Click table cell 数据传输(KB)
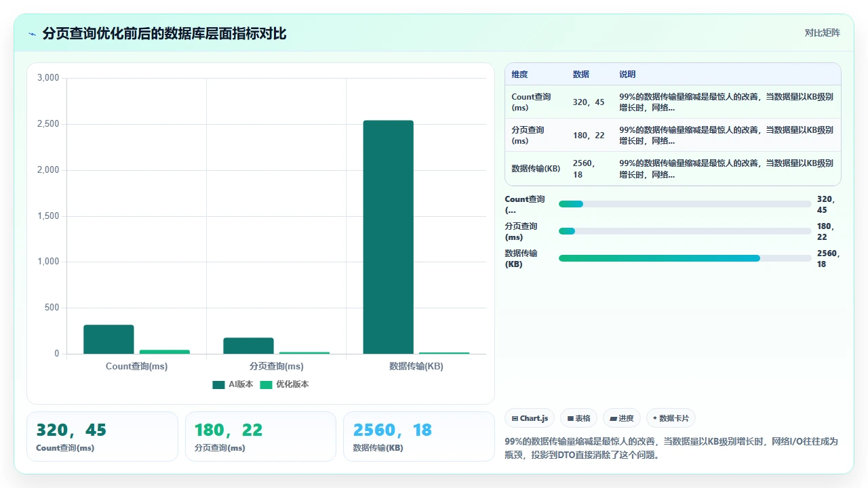Screen dimensions: 868x488 [536, 169]
